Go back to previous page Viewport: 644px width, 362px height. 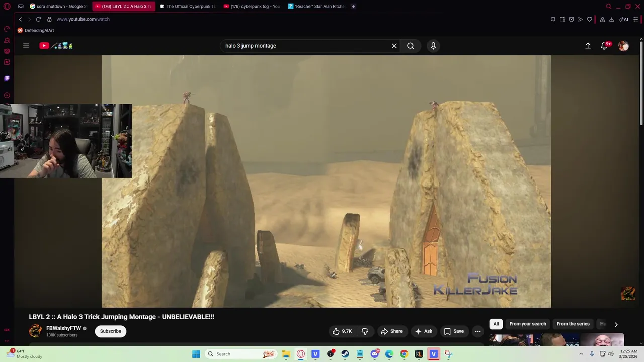[x=20, y=19]
